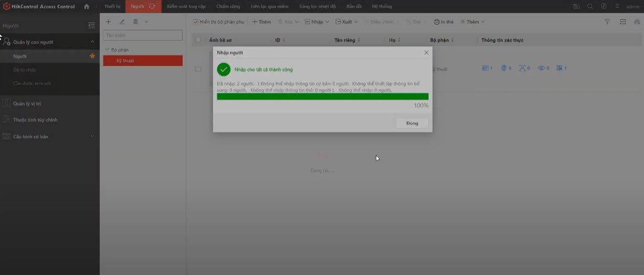This screenshot has width=644, height=275.
Task: Open the filter funnel icon
Action: point(607,22)
